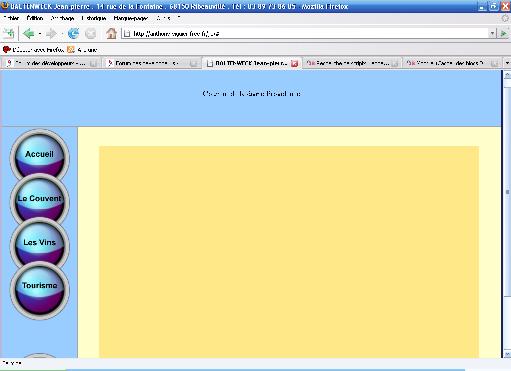Close the développeurs tab with its close button
Viewport: 511px width, 371px height.
[93, 63]
